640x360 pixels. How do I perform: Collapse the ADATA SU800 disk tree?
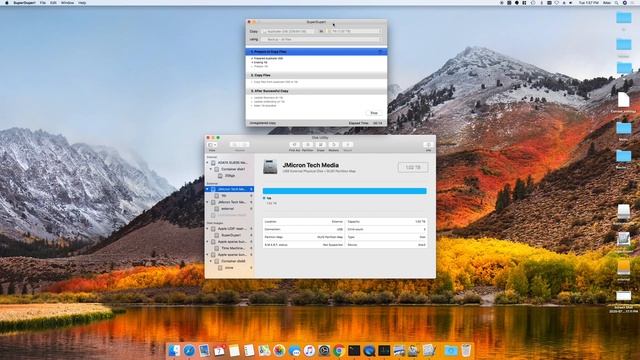(207, 162)
